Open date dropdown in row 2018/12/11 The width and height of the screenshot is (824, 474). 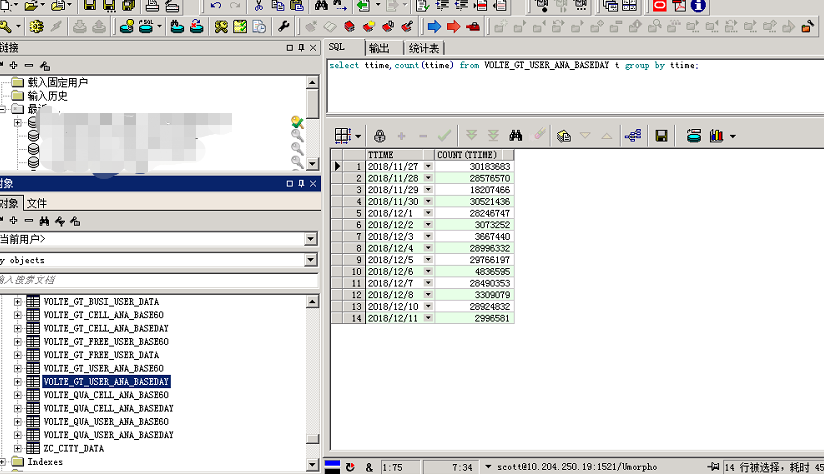click(428, 318)
